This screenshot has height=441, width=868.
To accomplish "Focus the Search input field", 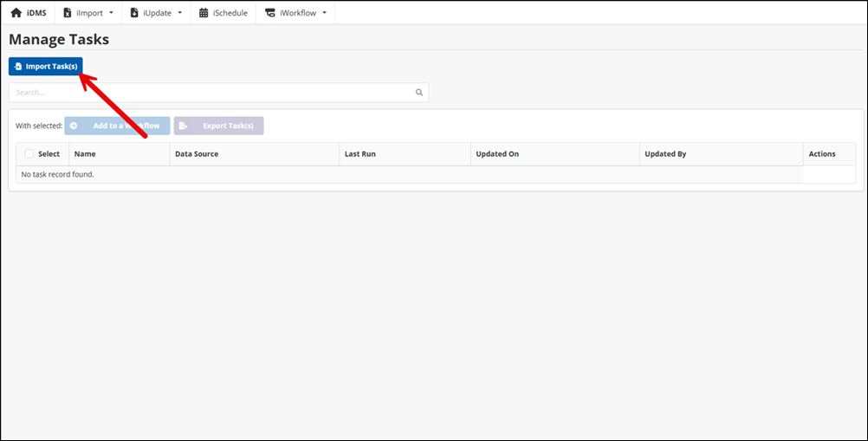I will tap(208, 93).
